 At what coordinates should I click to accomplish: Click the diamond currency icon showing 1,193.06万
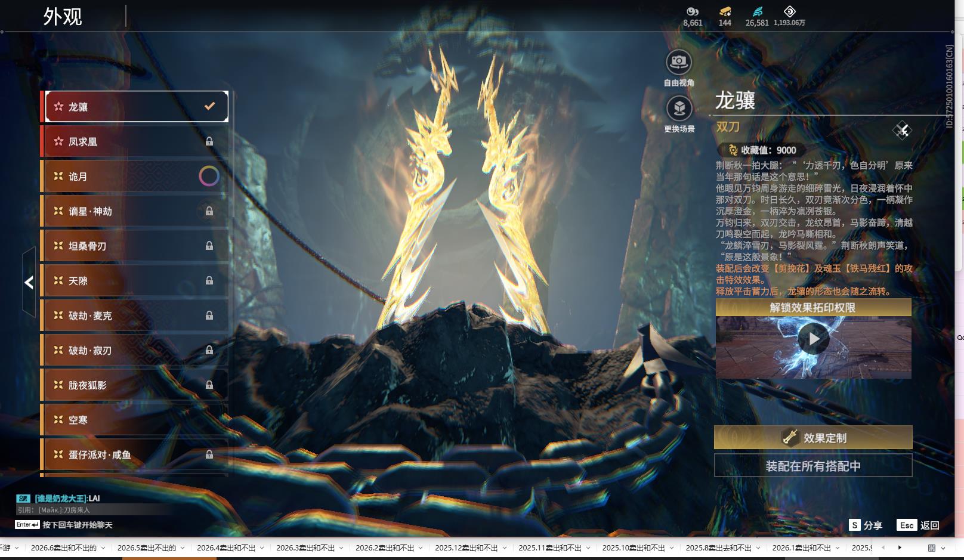pos(789,11)
